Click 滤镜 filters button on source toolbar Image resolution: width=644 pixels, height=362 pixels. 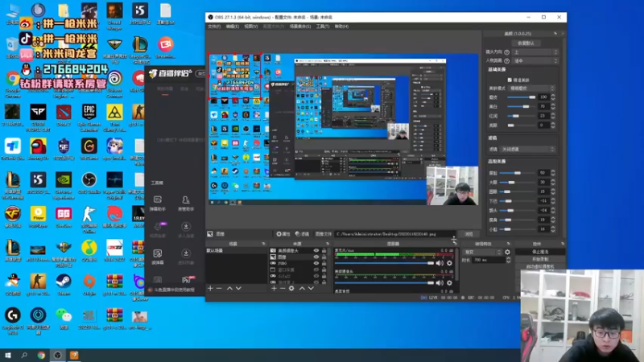pyautogui.click(x=303, y=234)
